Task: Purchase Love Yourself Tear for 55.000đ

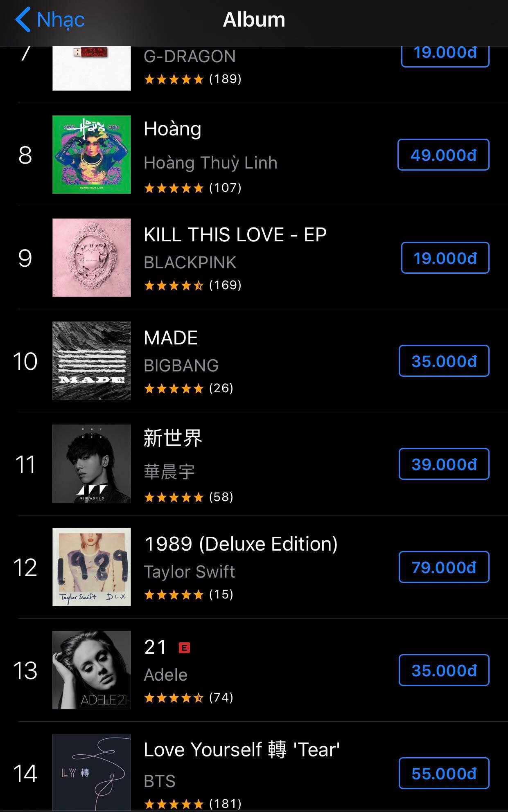Action: [x=444, y=774]
